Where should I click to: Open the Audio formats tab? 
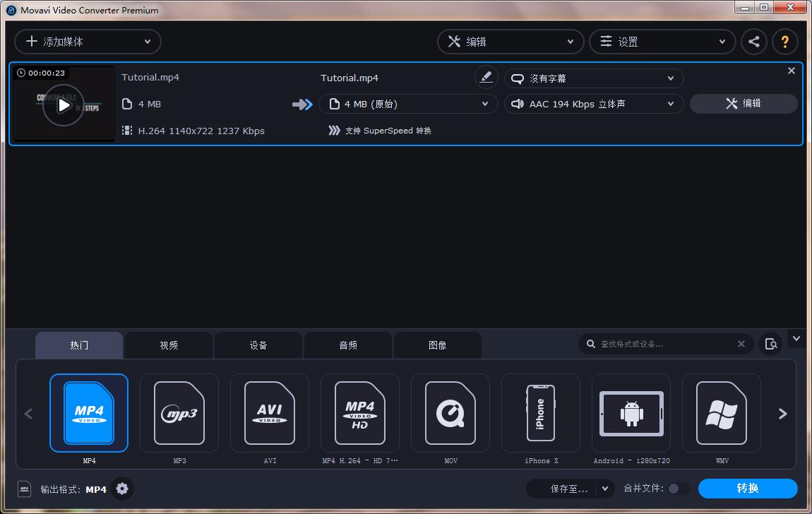pyautogui.click(x=348, y=345)
